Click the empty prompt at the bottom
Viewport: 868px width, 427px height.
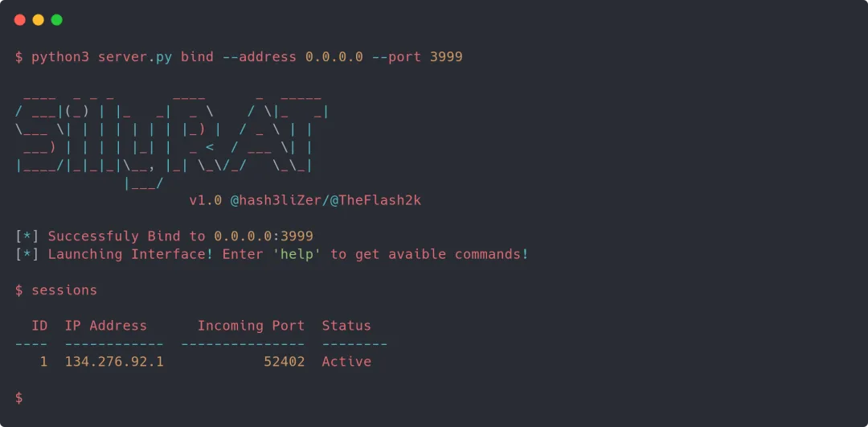(18, 397)
